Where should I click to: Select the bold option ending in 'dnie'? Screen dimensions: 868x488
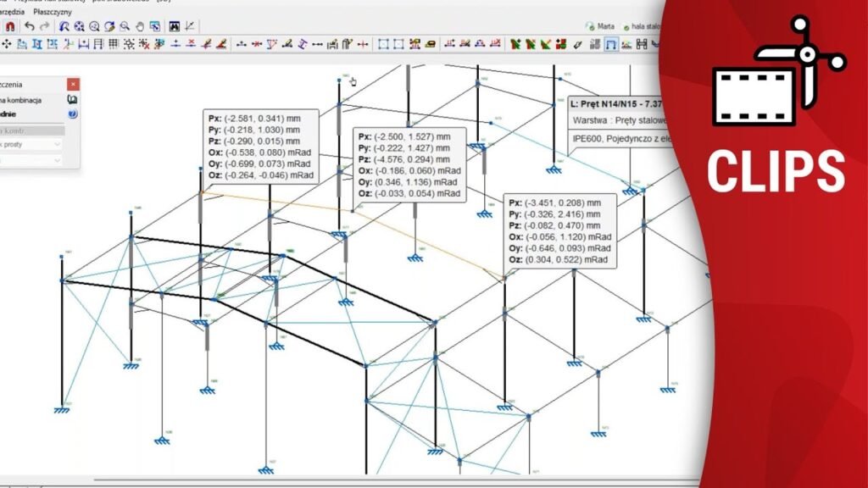tap(12, 113)
